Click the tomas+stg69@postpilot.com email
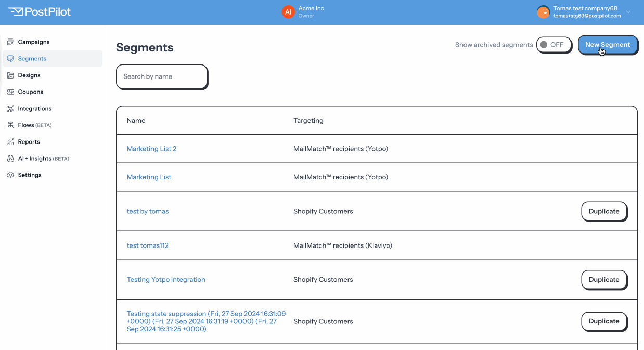Screen dimensions: 644x350 click(x=587, y=16)
